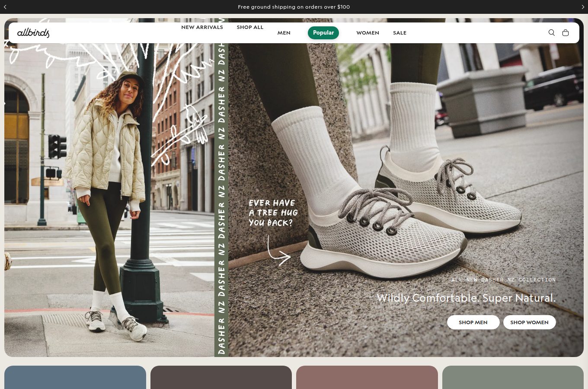Click the allbirds logo
This screenshot has width=588, height=389.
point(33,33)
